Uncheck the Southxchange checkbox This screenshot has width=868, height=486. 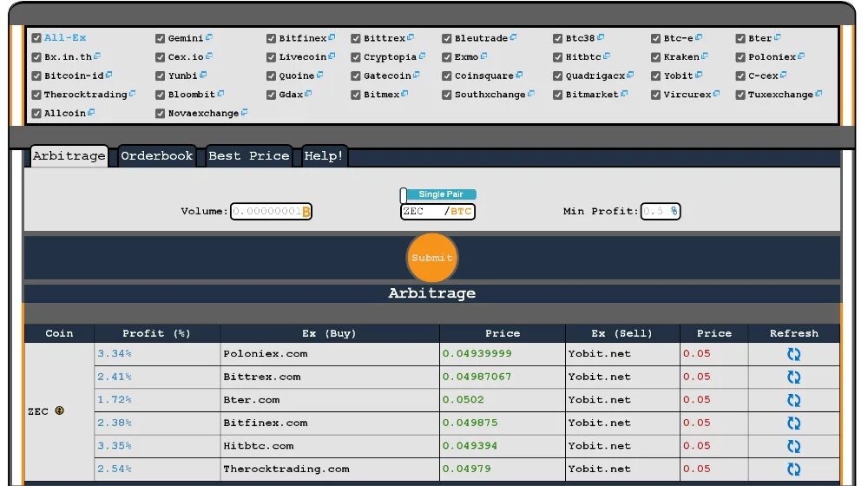click(x=446, y=95)
